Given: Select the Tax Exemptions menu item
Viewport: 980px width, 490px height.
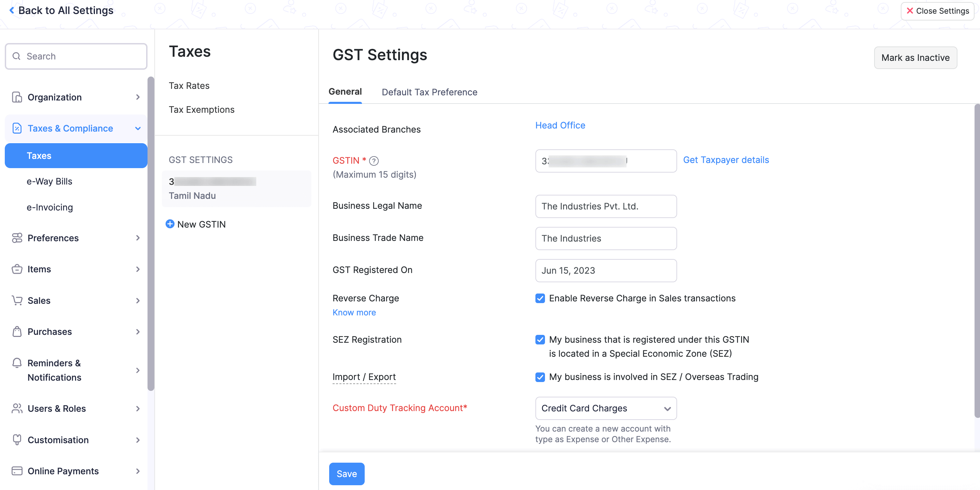Looking at the screenshot, I should 201,110.
